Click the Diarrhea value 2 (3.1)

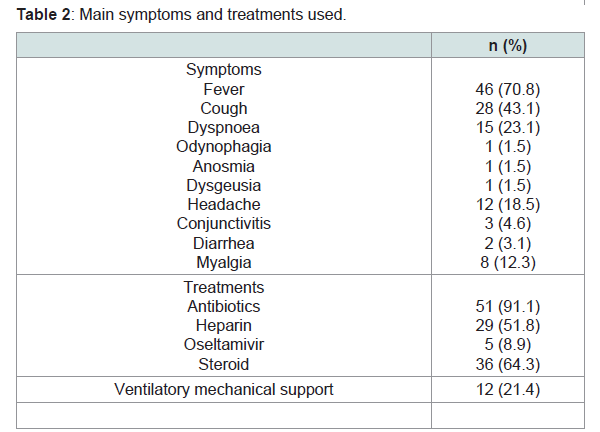(x=508, y=243)
